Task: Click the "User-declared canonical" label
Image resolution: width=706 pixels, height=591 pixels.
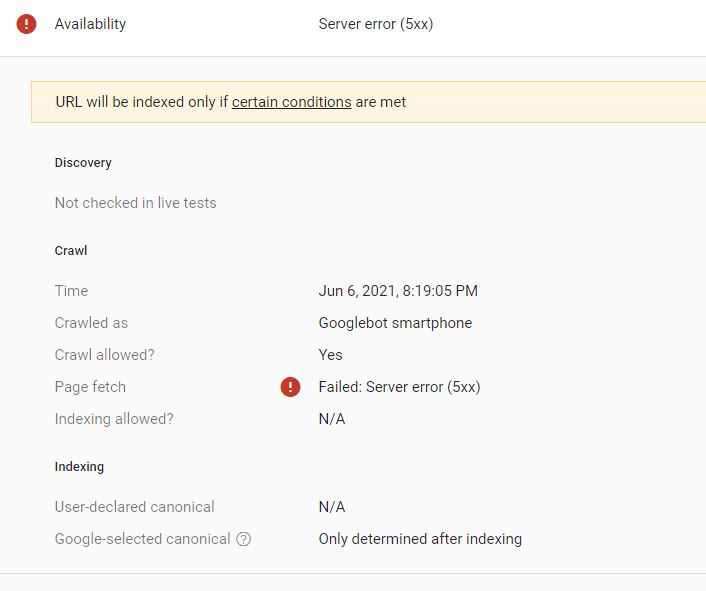Action: pos(134,507)
